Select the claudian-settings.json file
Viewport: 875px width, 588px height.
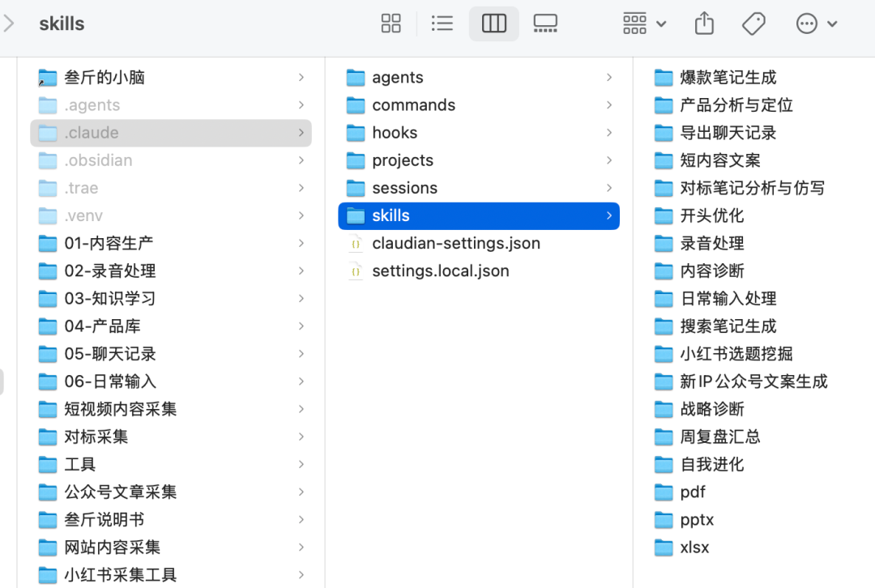click(455, 243)
